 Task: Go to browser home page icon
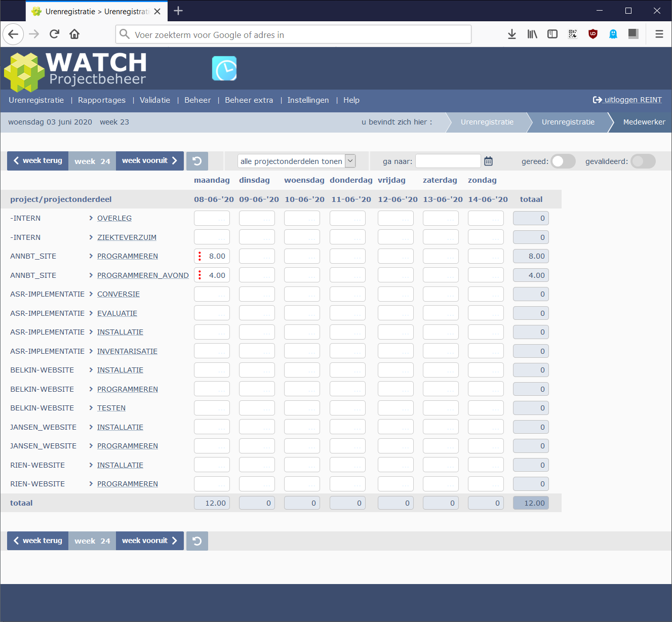(x=74, y=34)
